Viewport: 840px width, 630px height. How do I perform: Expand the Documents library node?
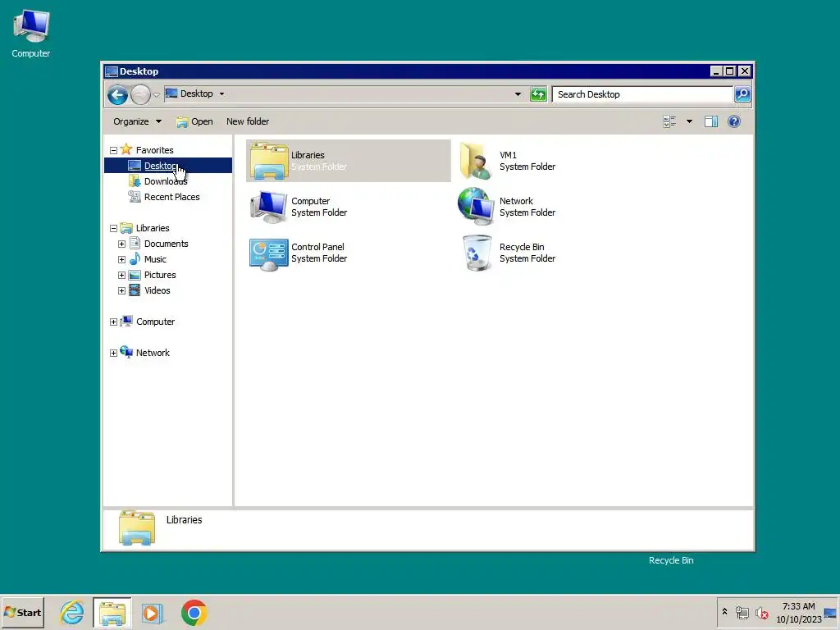point(121,244)
